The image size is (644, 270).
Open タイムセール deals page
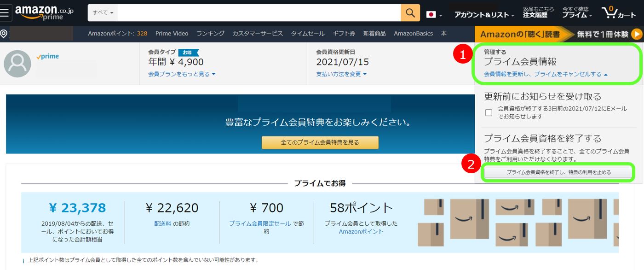[308, 34]
